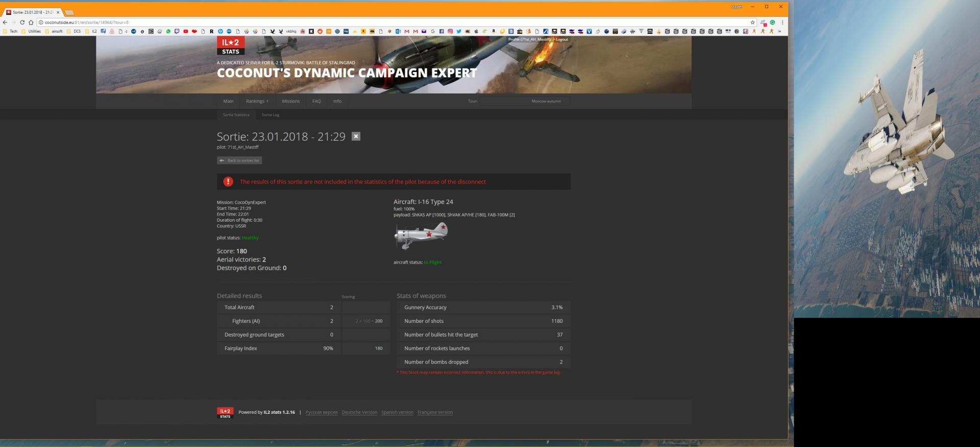The width and height of the screenshot is (980, 447).
Task: Go back with the browser back arrow
Action: (5, 22)
